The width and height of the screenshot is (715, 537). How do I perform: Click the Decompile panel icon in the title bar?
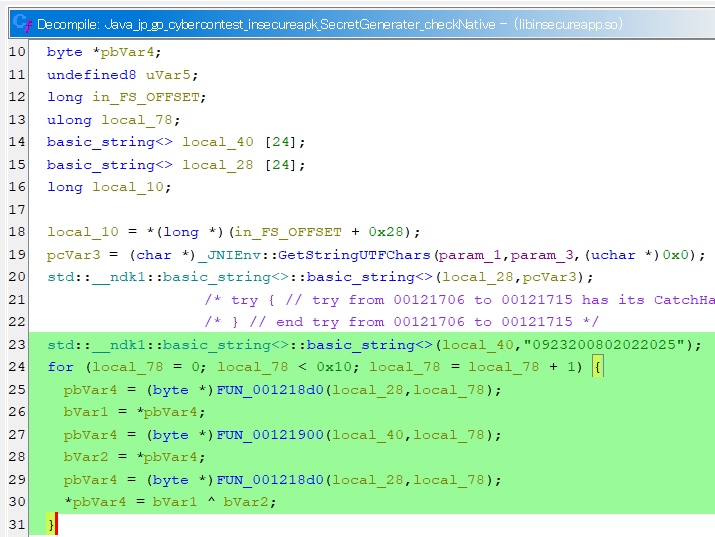22,23
